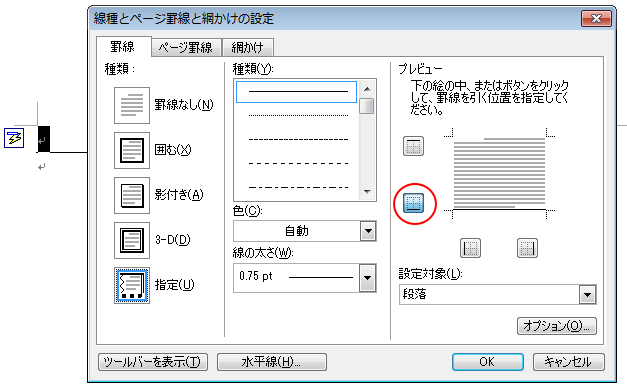This screenshot has width=627, height=392.
Task: Select the wide-gap dashed line style
Action: [x=298, y=163]
